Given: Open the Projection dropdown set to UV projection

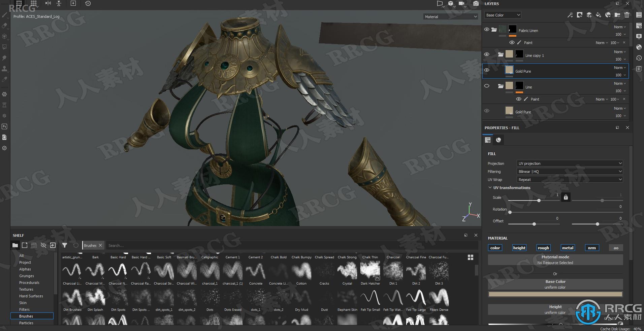Looking at the screenshot, I should (x=570, y=163).
